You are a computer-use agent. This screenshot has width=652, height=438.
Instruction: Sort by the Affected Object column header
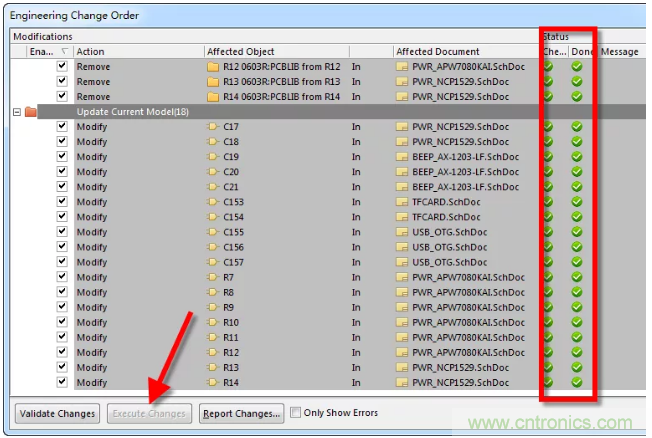coord(276,51)
